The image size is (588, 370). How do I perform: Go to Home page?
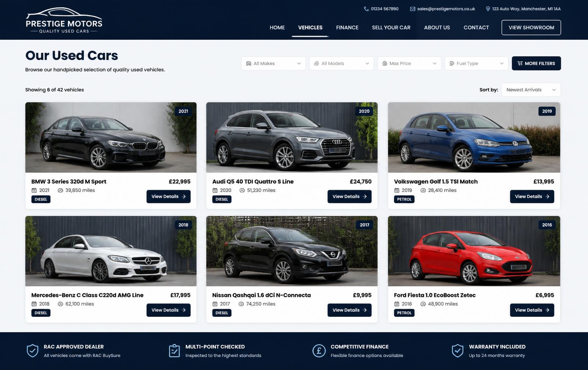pos(277,28)
